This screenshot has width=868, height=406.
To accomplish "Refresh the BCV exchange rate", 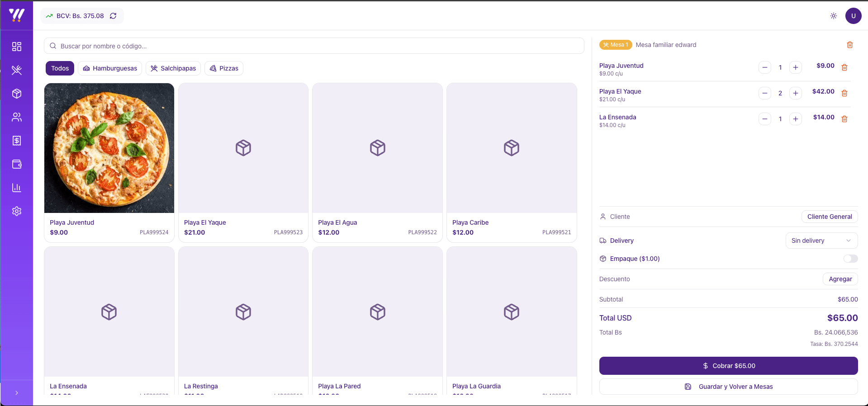I will [113, 16].
